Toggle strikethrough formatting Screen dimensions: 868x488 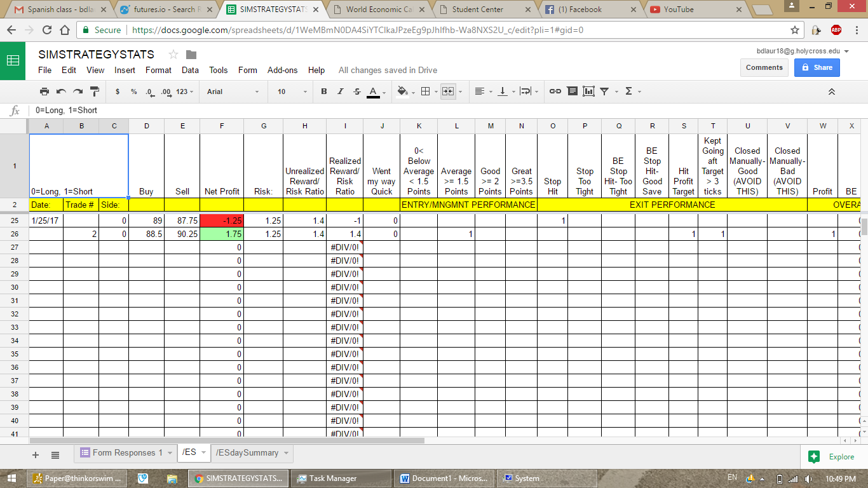click(x=356, y=91)
